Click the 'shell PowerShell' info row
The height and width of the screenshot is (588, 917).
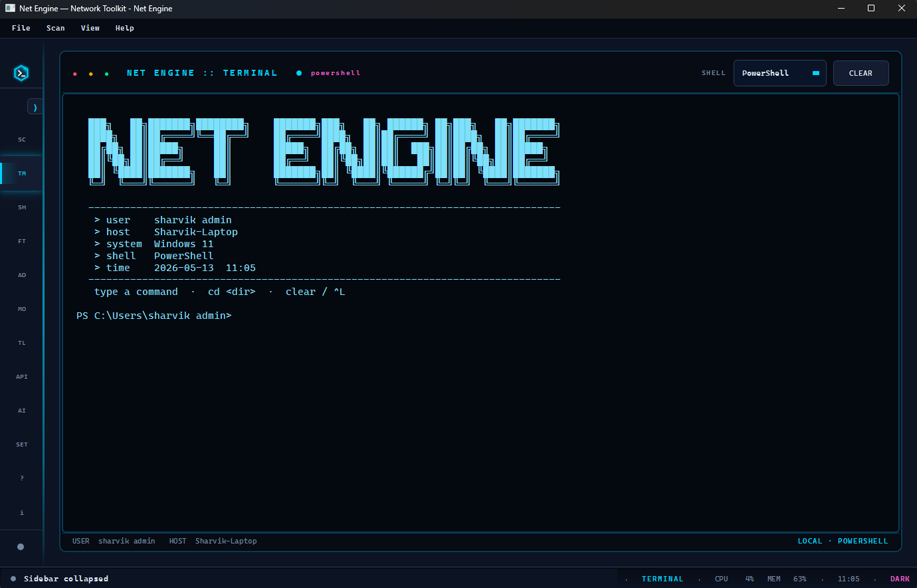pyautogui.click(x=154, y=256)
